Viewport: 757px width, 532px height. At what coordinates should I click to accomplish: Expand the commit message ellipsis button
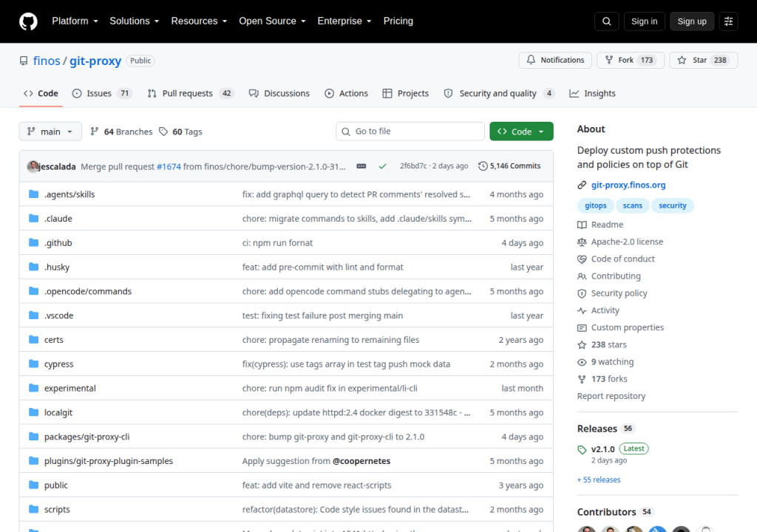[x=361, y=166]
